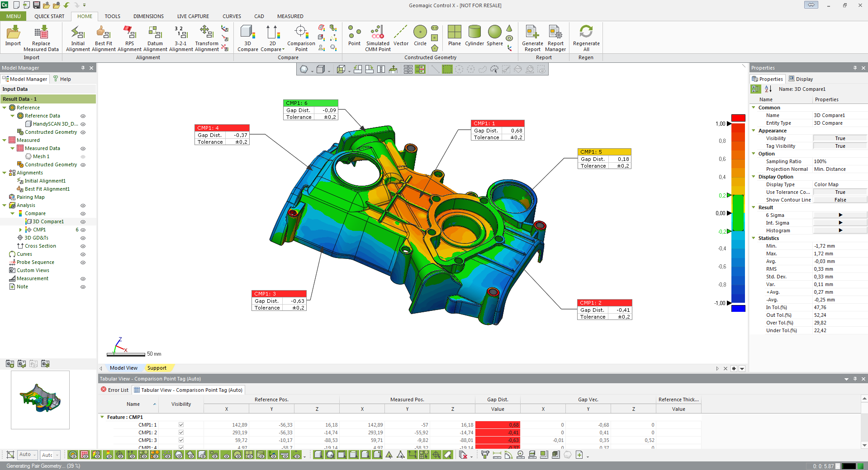Click the model preview thumbnail
This screenshot has height=470, width=868.
pos(40,399)
